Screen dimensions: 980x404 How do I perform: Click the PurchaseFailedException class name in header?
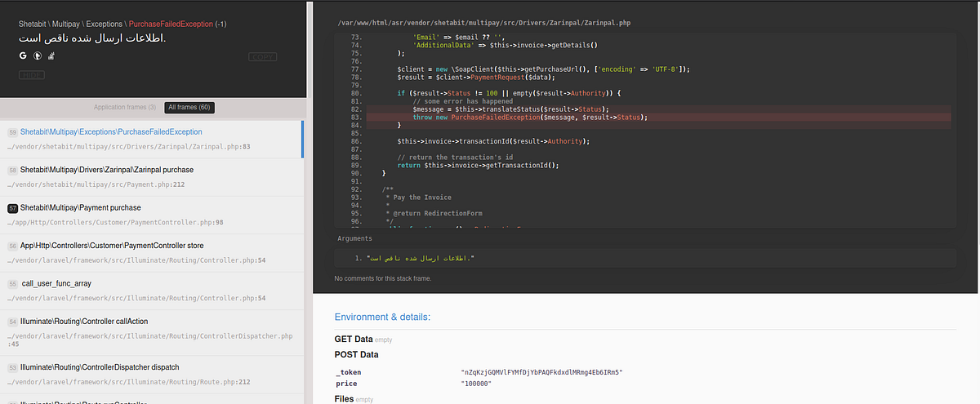[x=171, y=24]
